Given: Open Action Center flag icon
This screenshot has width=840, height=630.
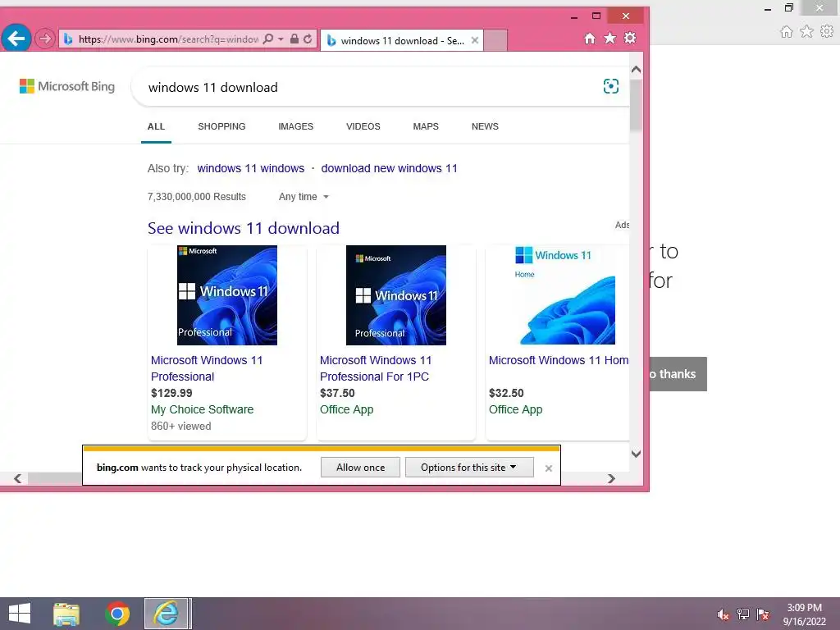Looking at the screenshot, I should (x=763, y=614).
